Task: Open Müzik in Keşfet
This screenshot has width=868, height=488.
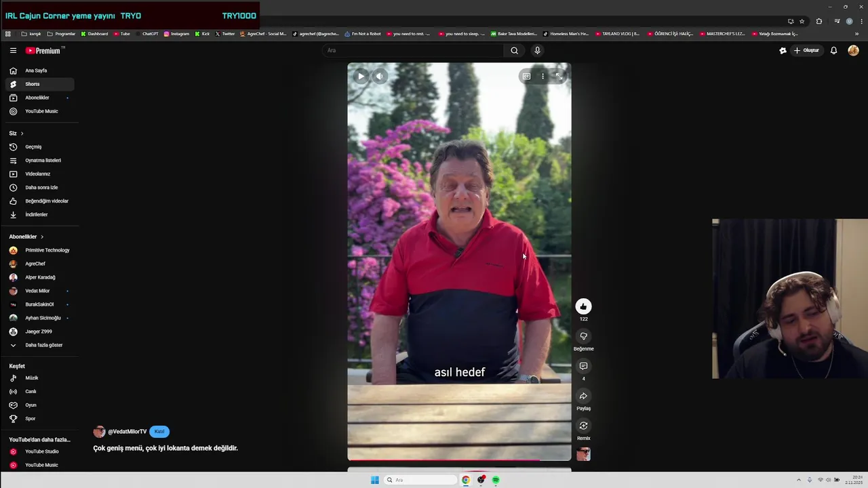Action: pos(40,378)
